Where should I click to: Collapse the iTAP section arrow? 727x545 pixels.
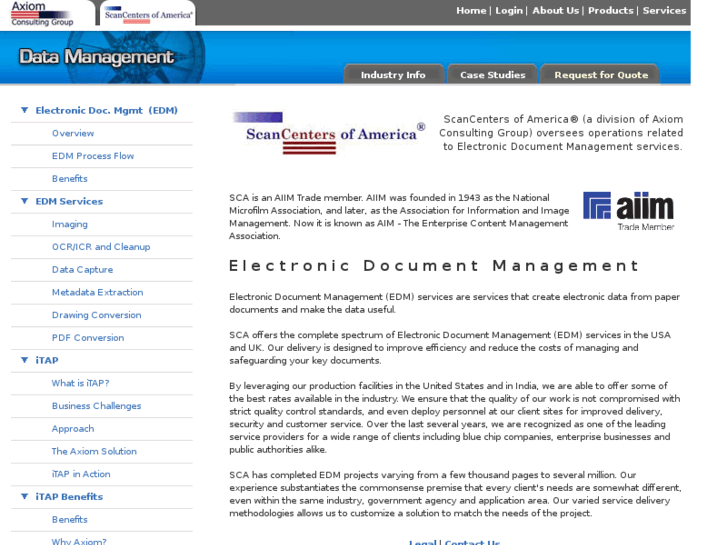tap(25, 360)
